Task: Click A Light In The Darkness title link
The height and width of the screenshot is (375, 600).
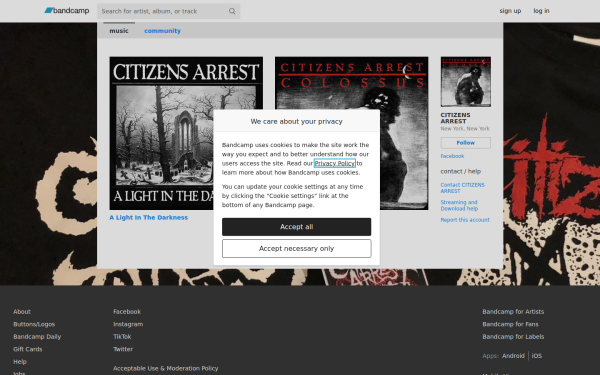Action: (x=148, y=217)
